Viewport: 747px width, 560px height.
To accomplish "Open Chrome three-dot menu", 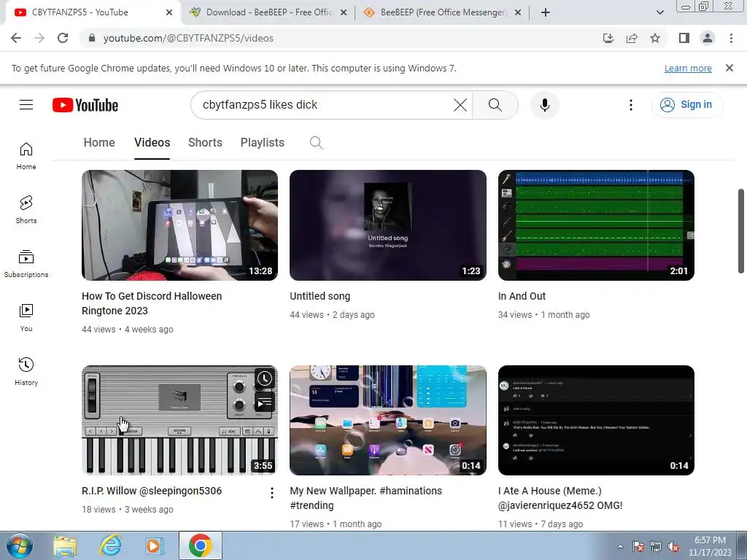I will (x=731, y=38).
